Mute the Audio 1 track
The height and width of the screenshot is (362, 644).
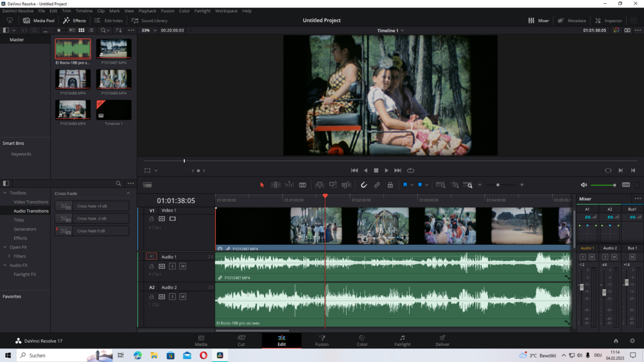(183, 266)
